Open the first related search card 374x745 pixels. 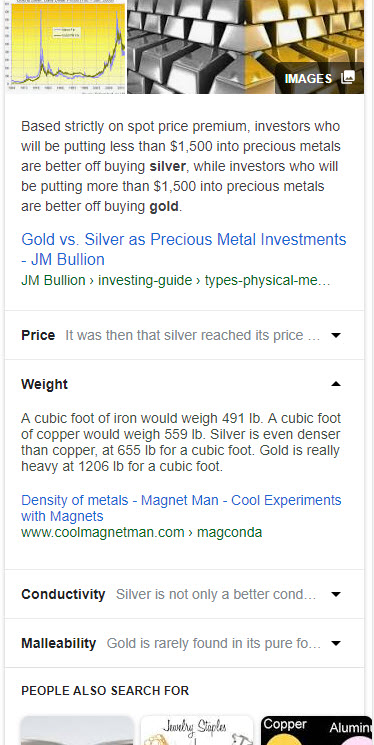click(x=77, y=730)
